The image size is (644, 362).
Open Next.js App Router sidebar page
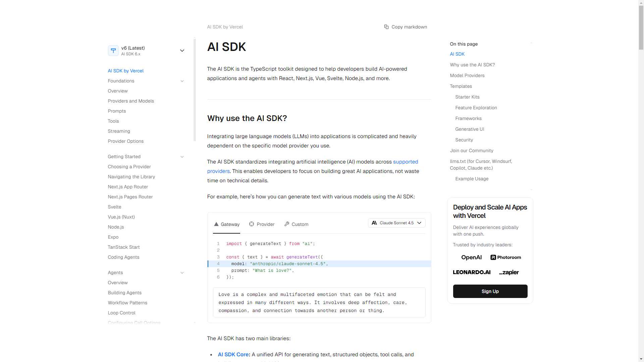coord(128,187)
